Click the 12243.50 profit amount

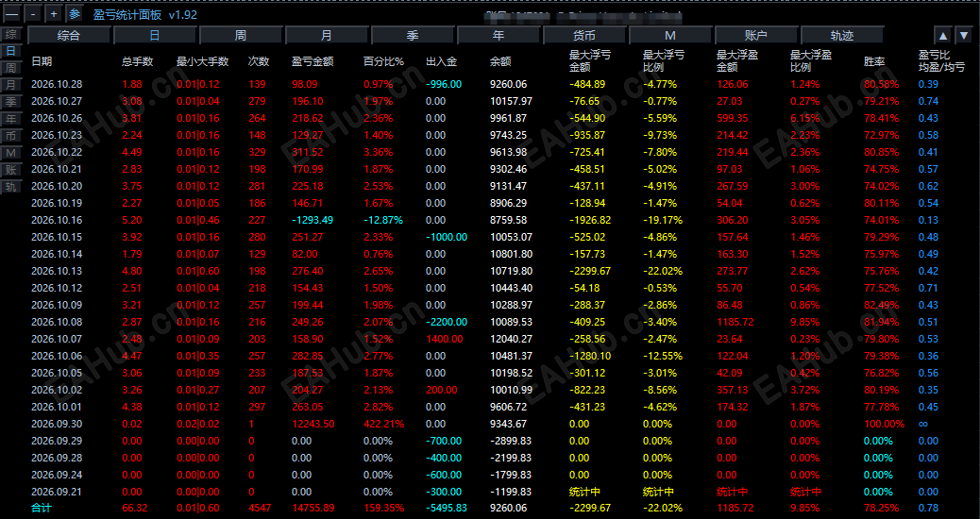pos(313,424)
